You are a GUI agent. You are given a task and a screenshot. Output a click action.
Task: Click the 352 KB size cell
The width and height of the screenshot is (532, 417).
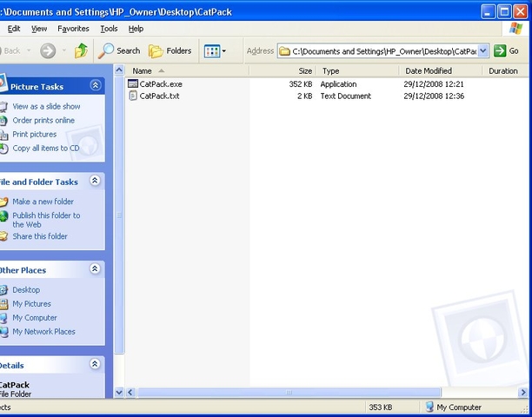(x=300, y=84)
